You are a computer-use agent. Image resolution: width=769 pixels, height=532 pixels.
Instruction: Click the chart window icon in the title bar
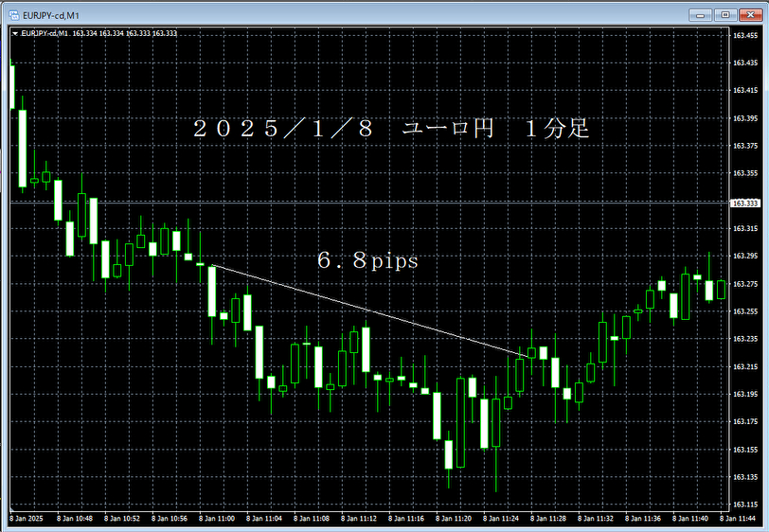tap(14, 15)
